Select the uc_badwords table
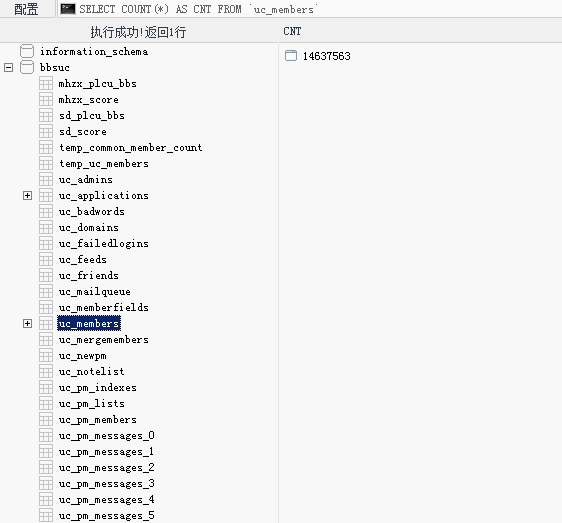 point(92,211)
